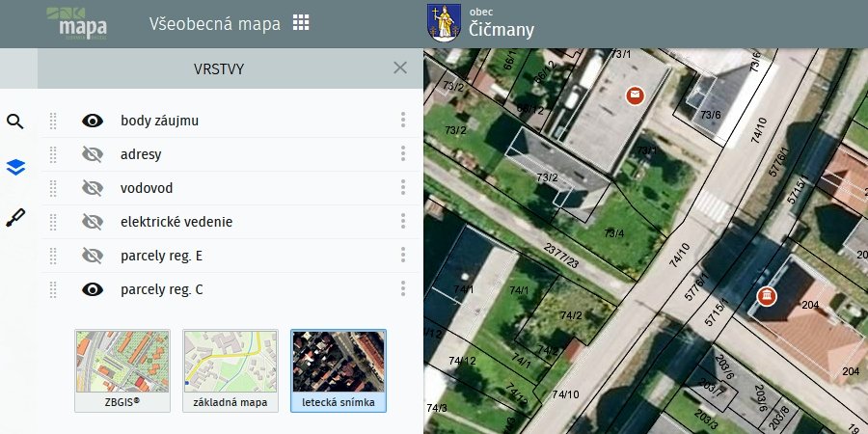The image size is (868, 434).
Task: Click the Všeobecná mapa title
Action: pyautogui.click(x=215, y=24)
